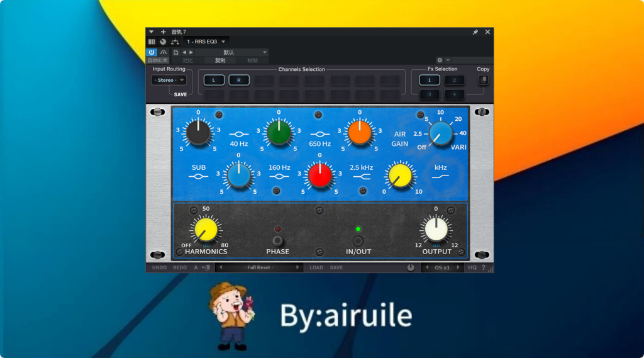
Task: Increase oversampling with right OS arrow
Action: [x=458, y=267]
